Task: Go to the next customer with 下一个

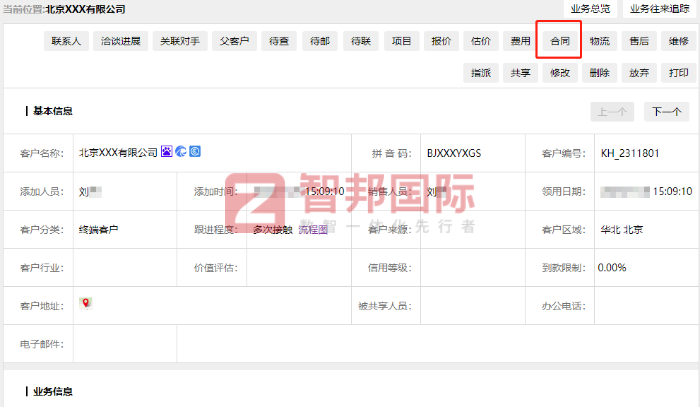Action: (x=667, y=112)
